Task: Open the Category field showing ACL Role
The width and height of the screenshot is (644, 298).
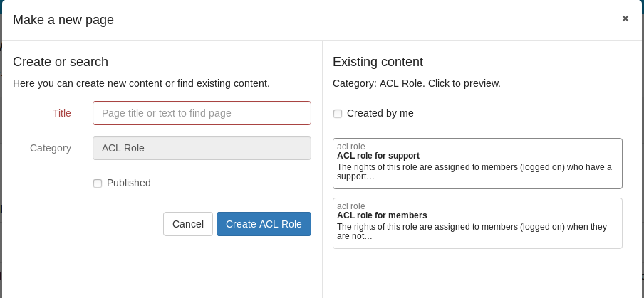Action: pos(202,148)
